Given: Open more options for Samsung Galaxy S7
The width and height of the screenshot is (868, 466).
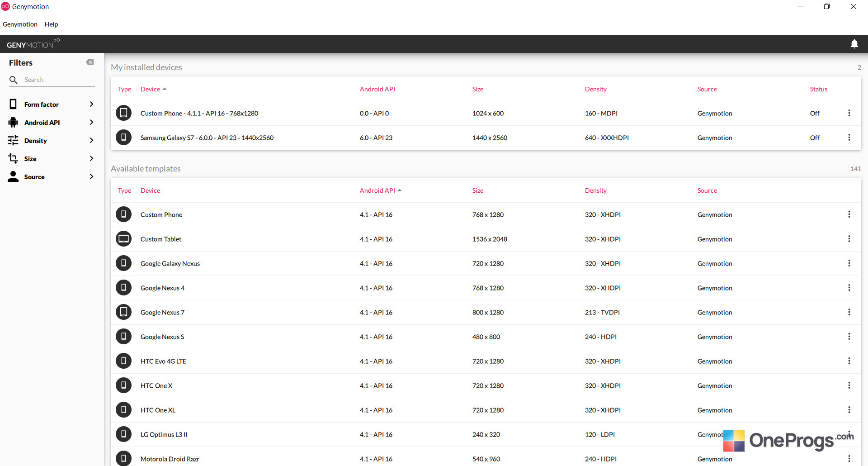Looking at the screenshot, I should (x=849, y=138).
